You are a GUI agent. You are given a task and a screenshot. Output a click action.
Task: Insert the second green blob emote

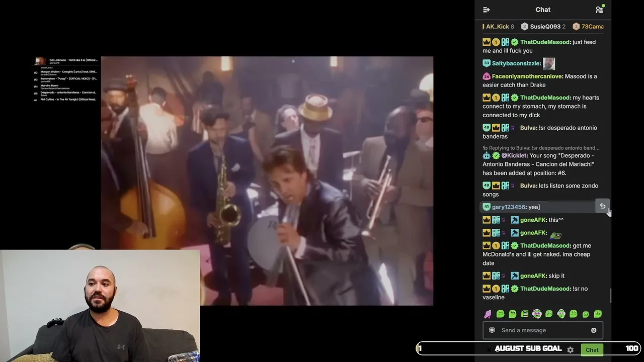512,314
